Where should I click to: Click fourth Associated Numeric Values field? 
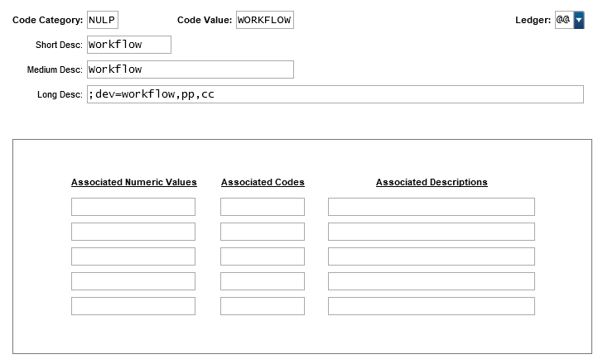(x=133, y=281)
